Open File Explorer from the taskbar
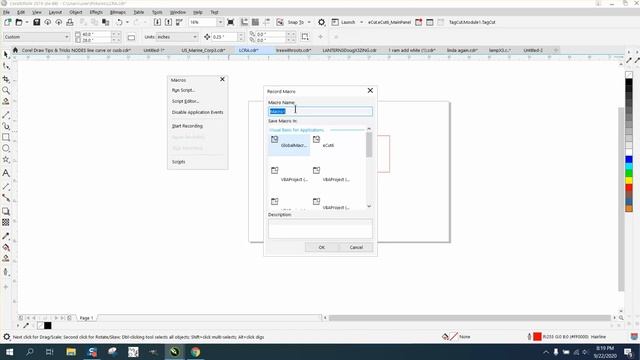 pyautogui.click(x=71, y=352)
